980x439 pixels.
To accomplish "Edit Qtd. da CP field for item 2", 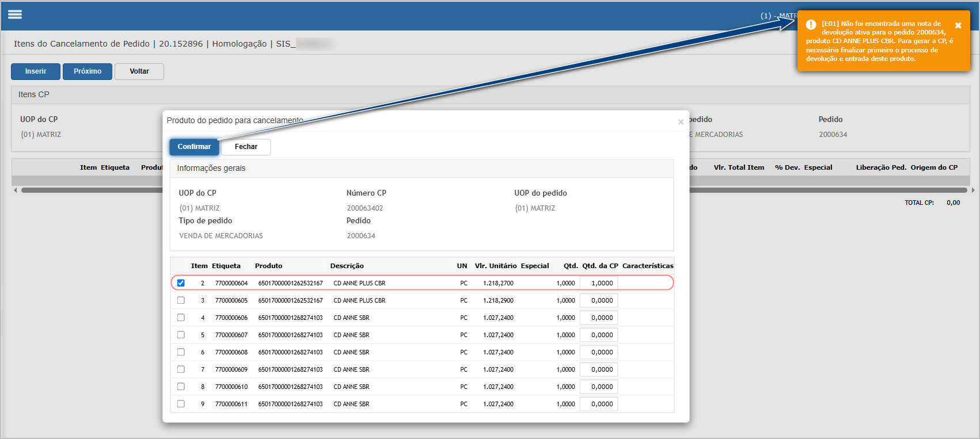I will [x=599, y=283].
